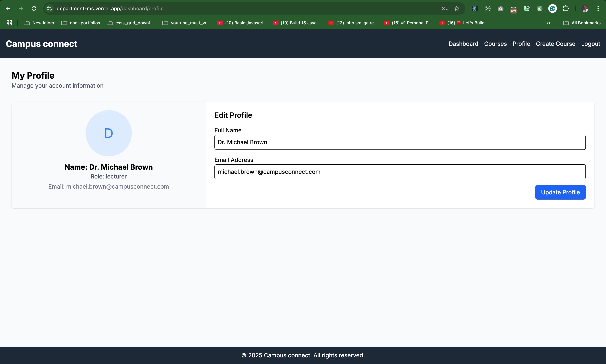Viewport: 606px width, 364px height.
Task: Go to Courses in navigation bar
Action: click(x=495, y=44)
